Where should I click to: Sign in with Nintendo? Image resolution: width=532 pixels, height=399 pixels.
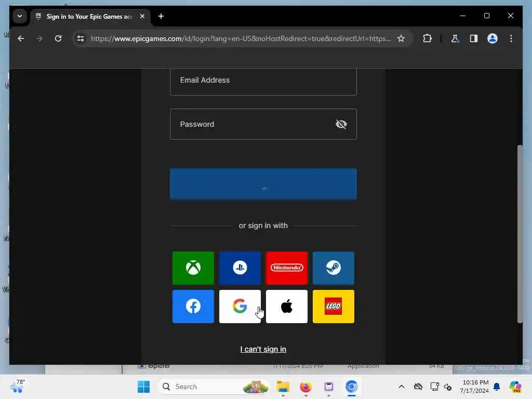coord(287,268)
